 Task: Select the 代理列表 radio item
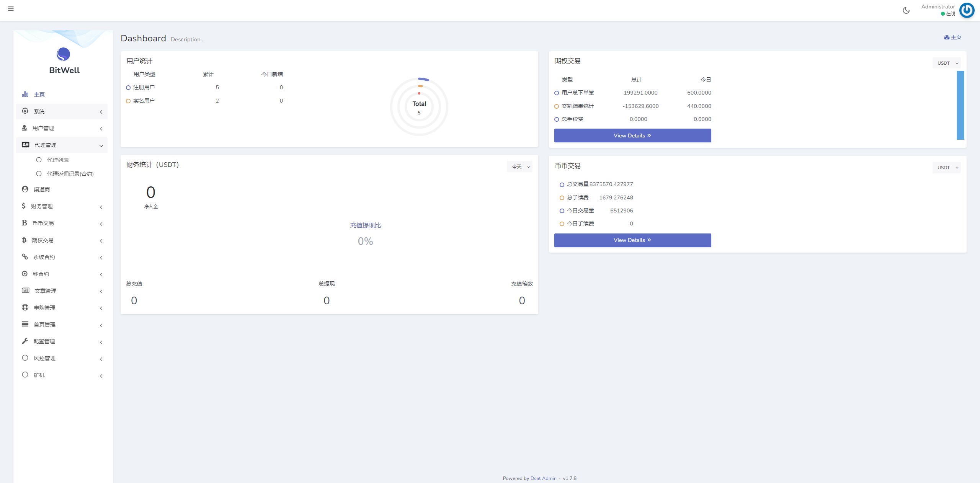(39, 160)
